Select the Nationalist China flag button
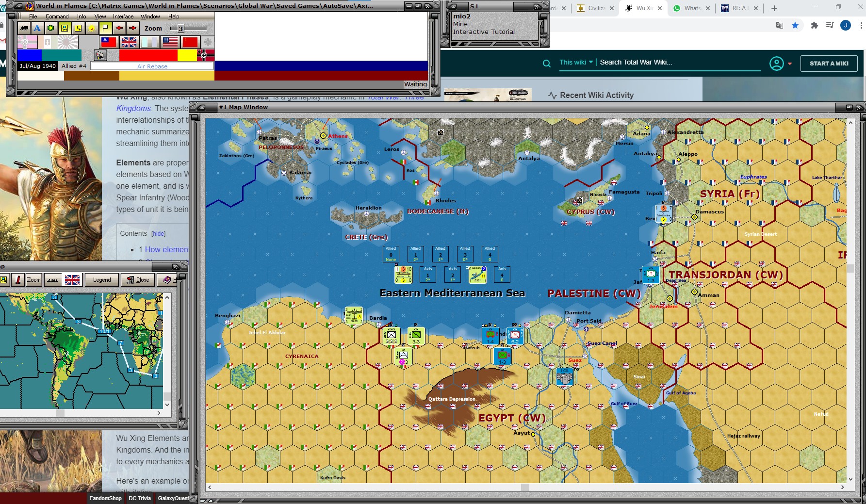The image size is (866, 504). [x=108, y=42]
